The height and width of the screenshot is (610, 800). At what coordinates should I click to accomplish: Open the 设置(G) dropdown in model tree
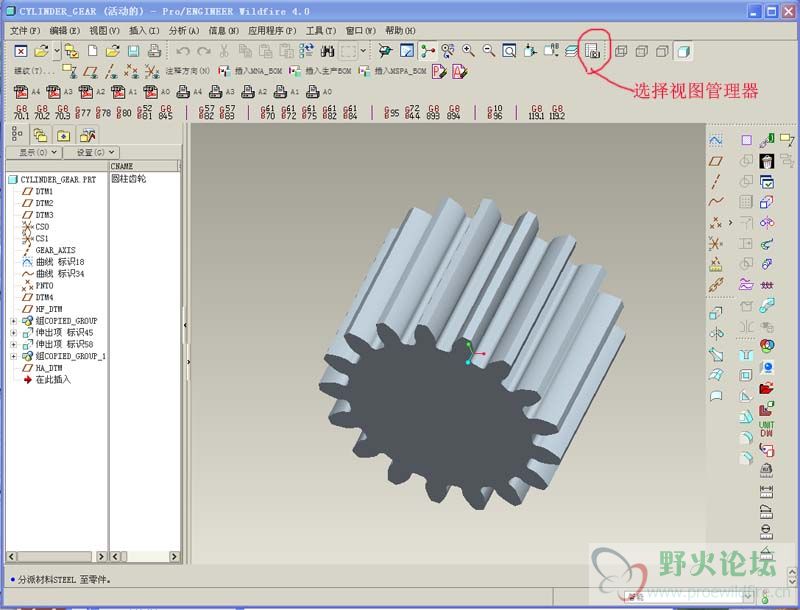90,153
